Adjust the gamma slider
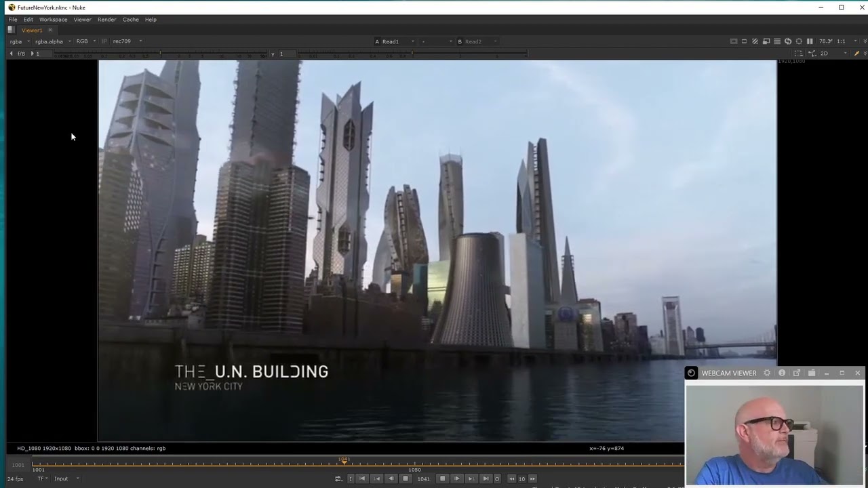 coord(414,54)
